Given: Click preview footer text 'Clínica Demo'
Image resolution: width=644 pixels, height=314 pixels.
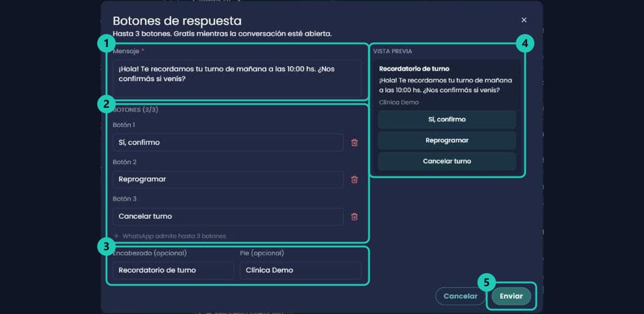Looking at the screenshot, I should [399, 102].
